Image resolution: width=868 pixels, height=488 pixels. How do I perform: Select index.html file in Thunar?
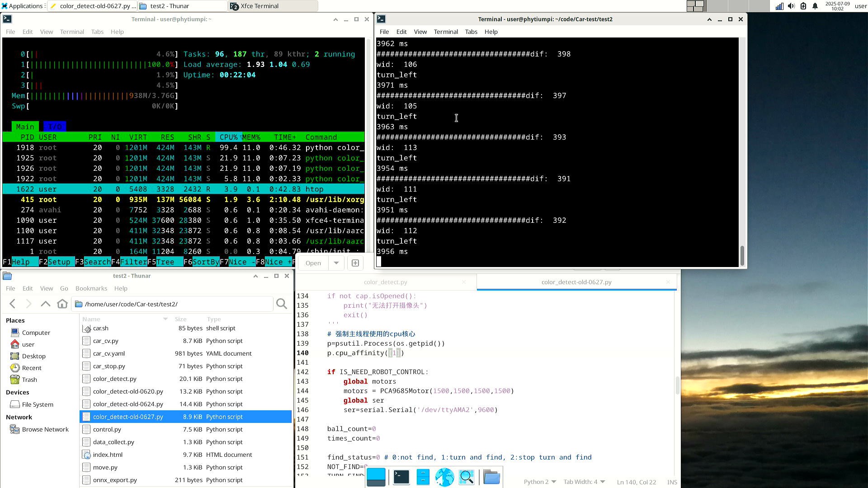tap(108, 455)
